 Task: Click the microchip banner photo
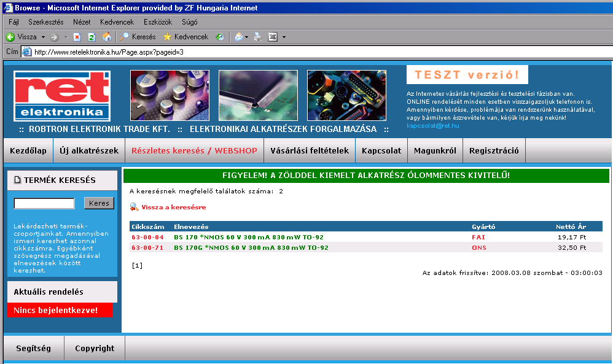click(x=258, y=96)
